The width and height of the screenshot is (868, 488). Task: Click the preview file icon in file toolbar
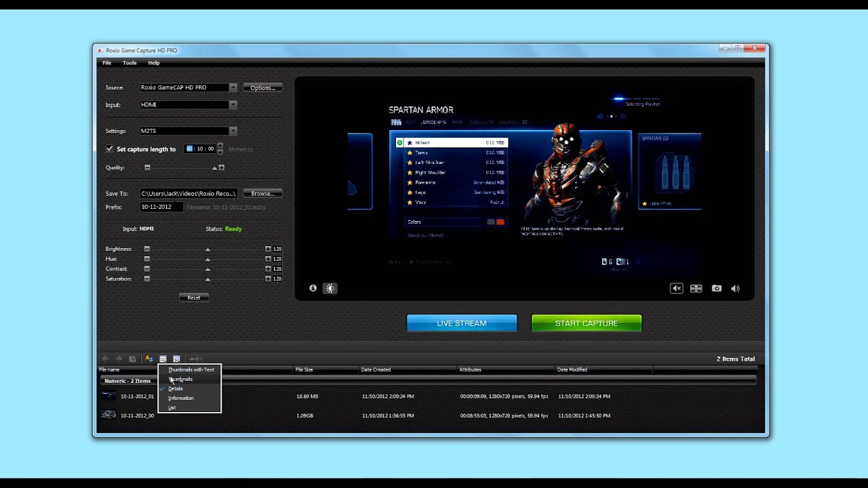176,359
